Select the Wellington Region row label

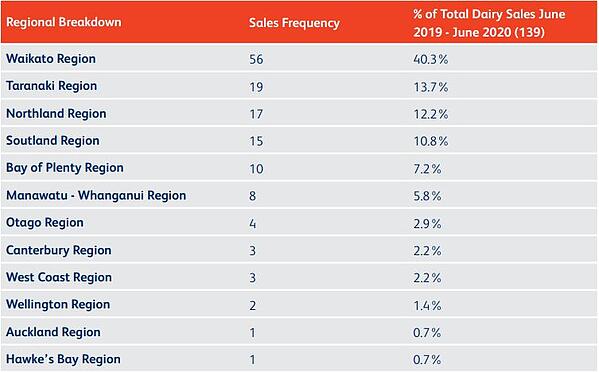click(x=58, y=304)
